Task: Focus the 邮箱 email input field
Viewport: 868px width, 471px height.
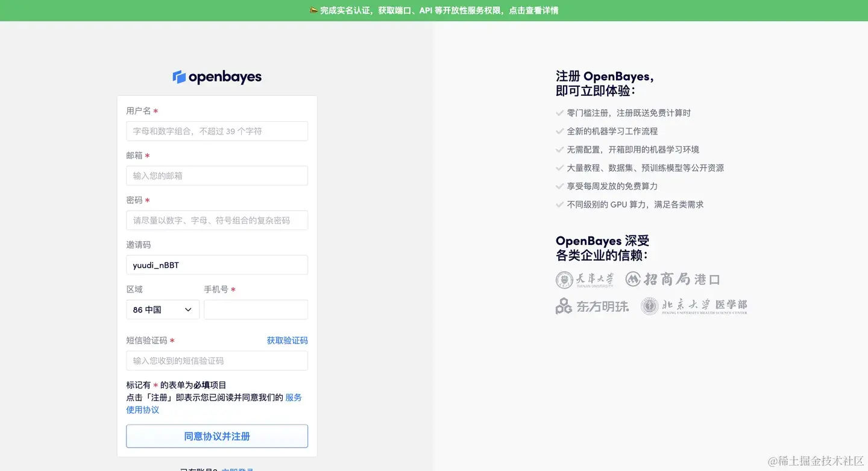Action: click(x=217, y=175)
